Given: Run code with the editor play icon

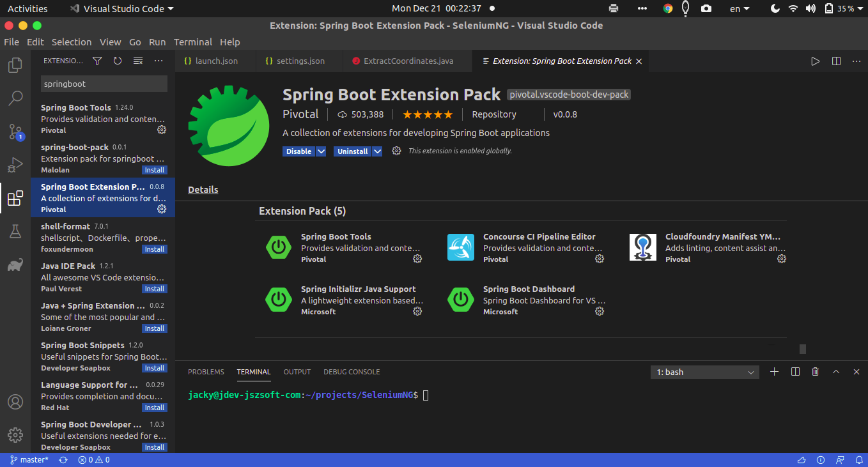Looking at the screenshot, I should pos(815,61).
